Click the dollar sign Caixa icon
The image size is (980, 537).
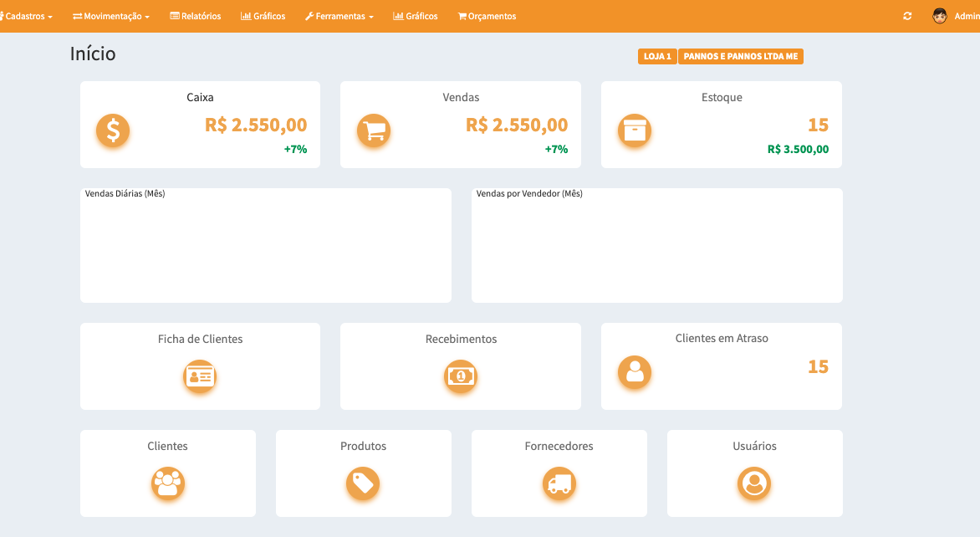[113, 130]
